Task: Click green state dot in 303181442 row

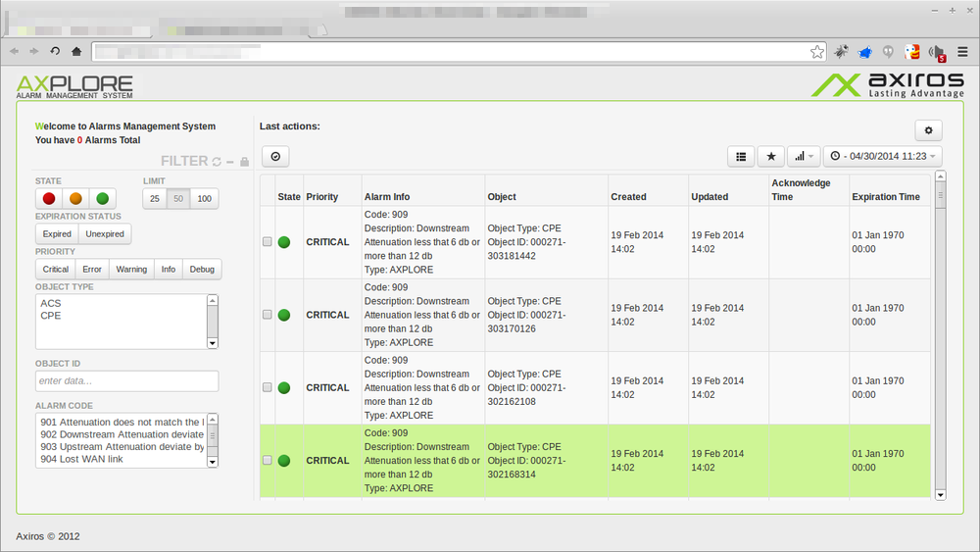Action: (284, 242)
